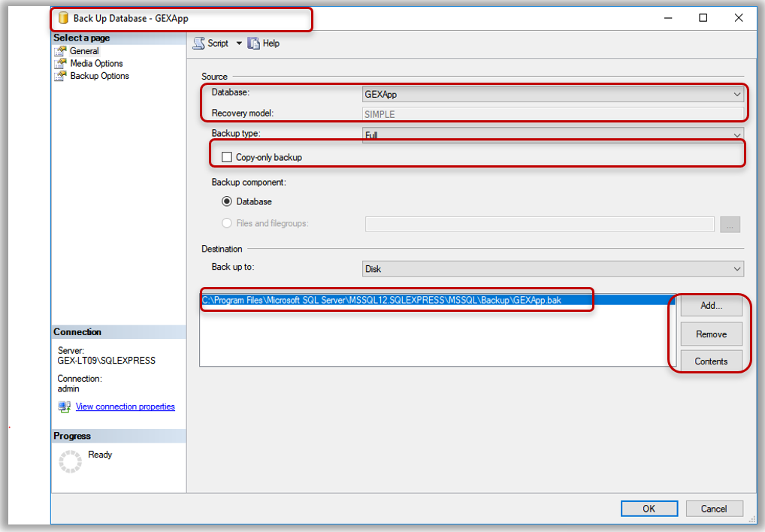Click the Script toolbar icon
The width and height of the screenshot is (765, 532).
[x=198, y=44]
